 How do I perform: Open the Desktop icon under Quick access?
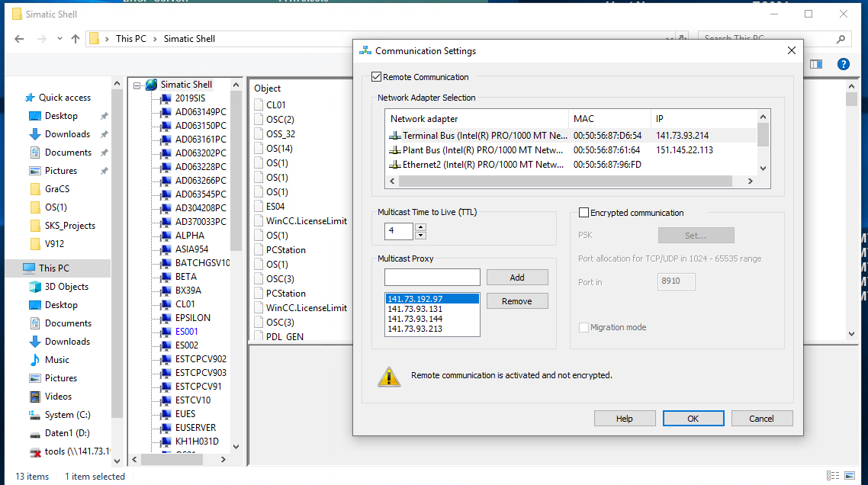click(35, 116)
